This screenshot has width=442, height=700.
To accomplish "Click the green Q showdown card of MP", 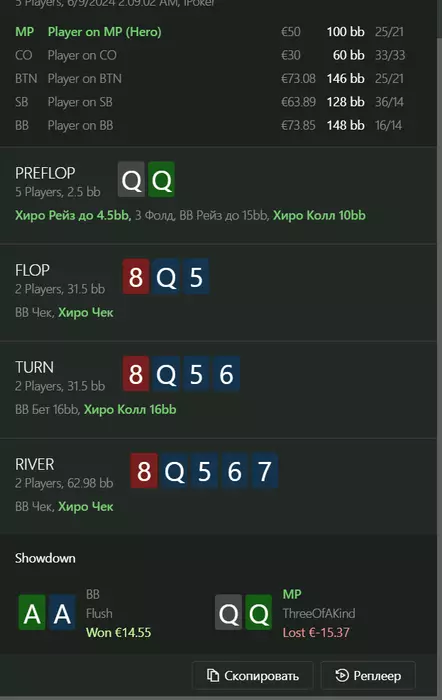I will tap(259, 612).
